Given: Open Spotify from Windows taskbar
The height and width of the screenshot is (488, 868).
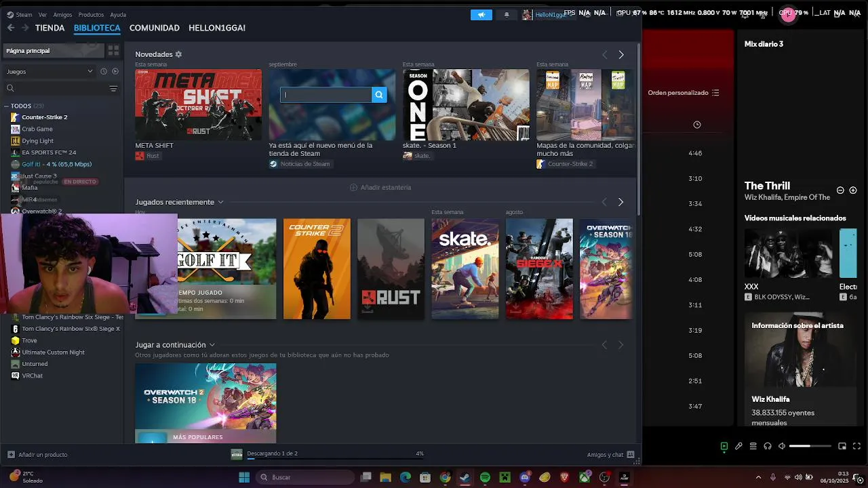Looking at the screenshot, I should click(x=485, y=477).
